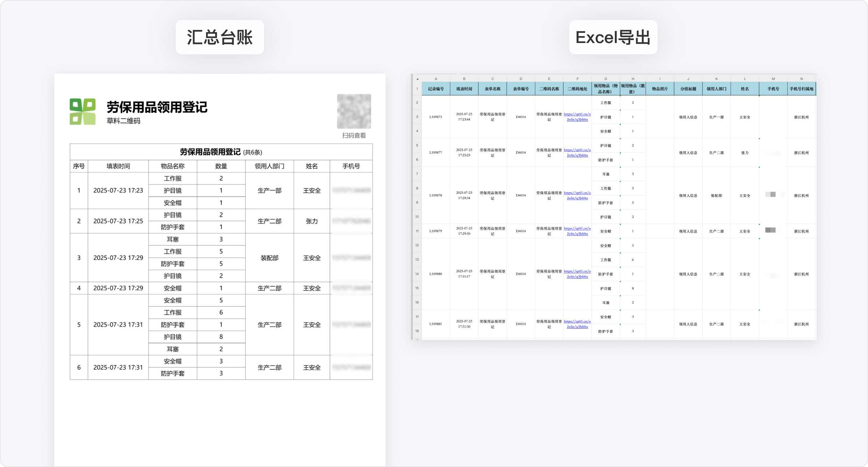Click the cell showing record L109880
Image resolution: width=868 pixels, height=467 pixels.
tap(435, 274)
